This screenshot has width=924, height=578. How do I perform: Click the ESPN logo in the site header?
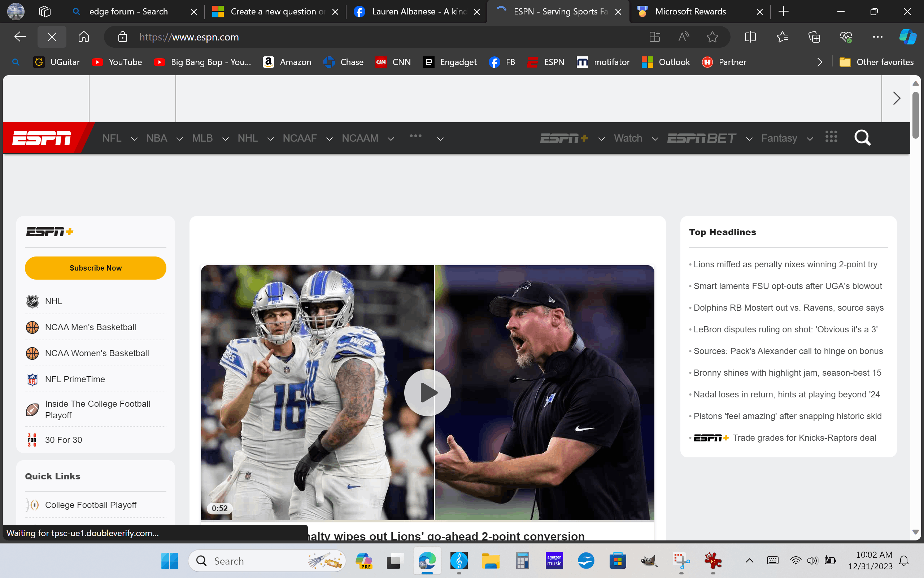click(41, 138)
